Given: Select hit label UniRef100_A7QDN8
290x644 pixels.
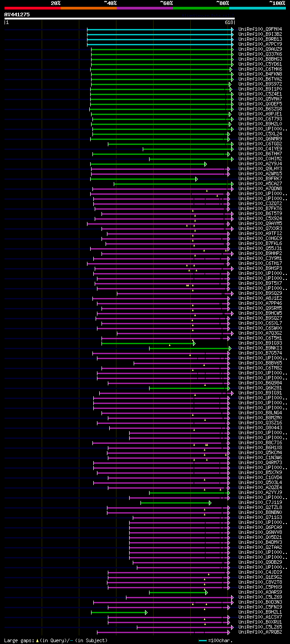Looking at the screenshot, I should click(260, 188).
